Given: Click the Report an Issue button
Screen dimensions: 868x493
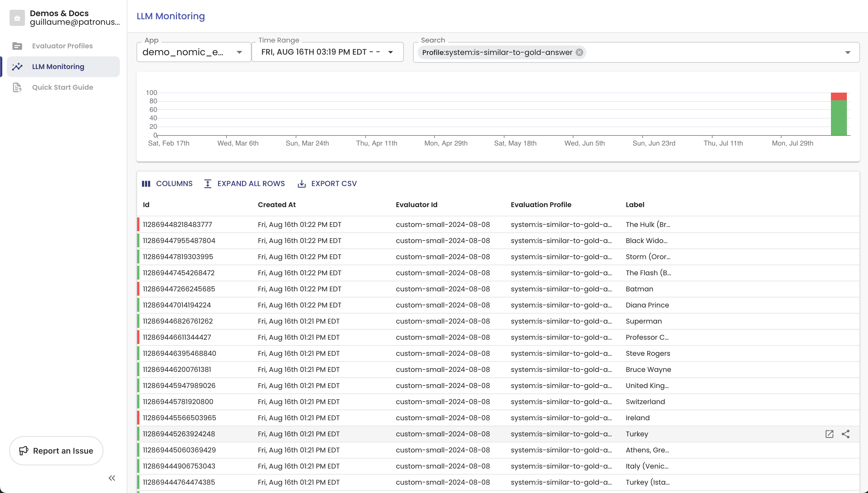Looking at the screenshot, I should (56, 451).
